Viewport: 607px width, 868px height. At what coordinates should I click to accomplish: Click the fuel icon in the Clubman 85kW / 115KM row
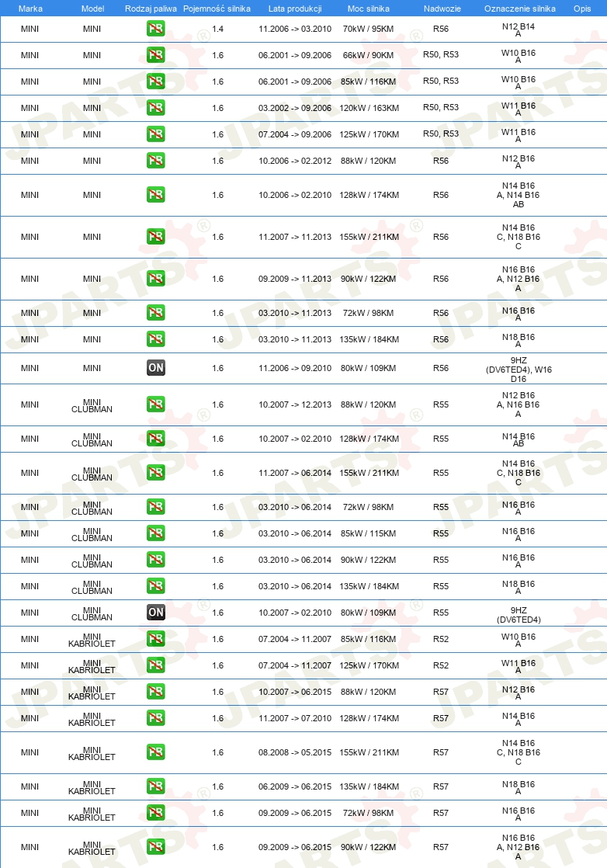[155, 533]
